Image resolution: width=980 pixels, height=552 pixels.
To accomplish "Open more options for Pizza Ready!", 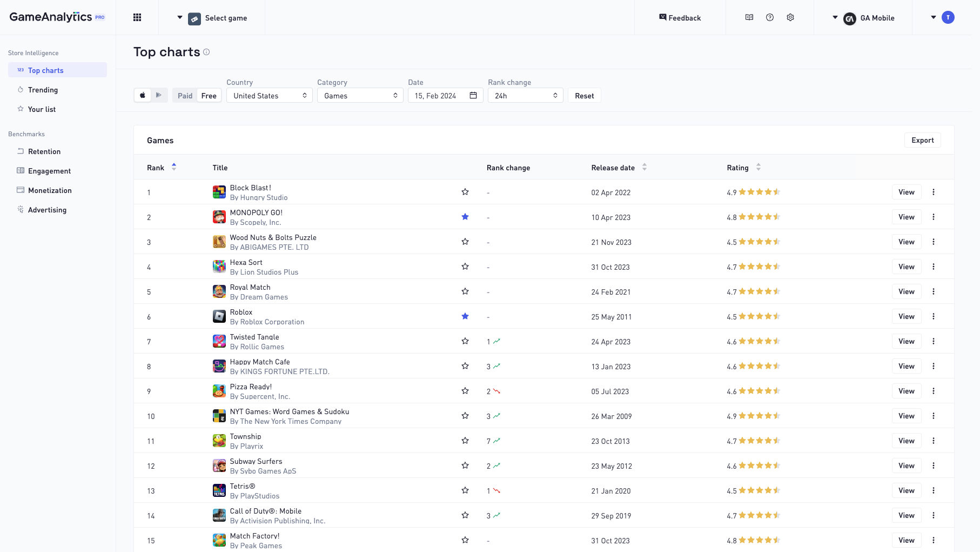I will click(x=934, y=391).
